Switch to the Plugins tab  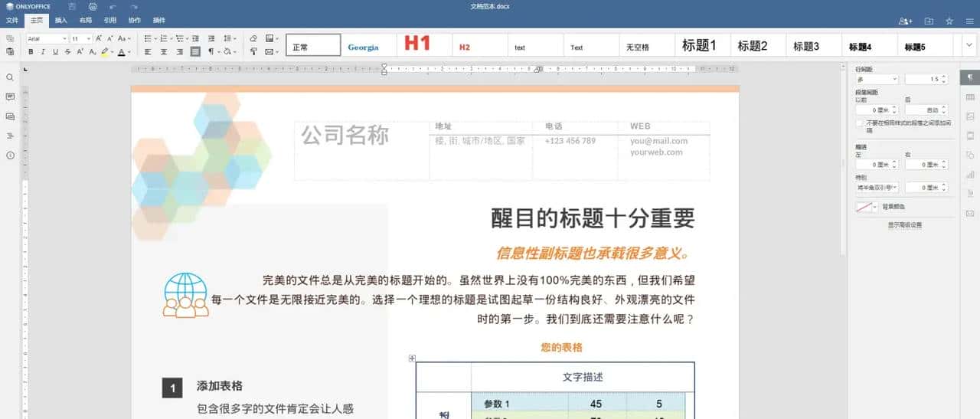(159, 20)
